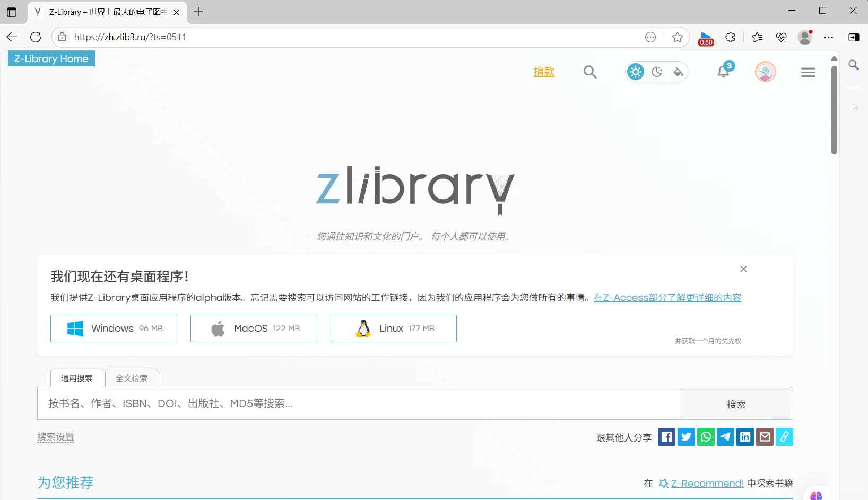This screenshot has width=868, height=500.
Task: Open the Favorites list
Action: [x=757, y=37]
